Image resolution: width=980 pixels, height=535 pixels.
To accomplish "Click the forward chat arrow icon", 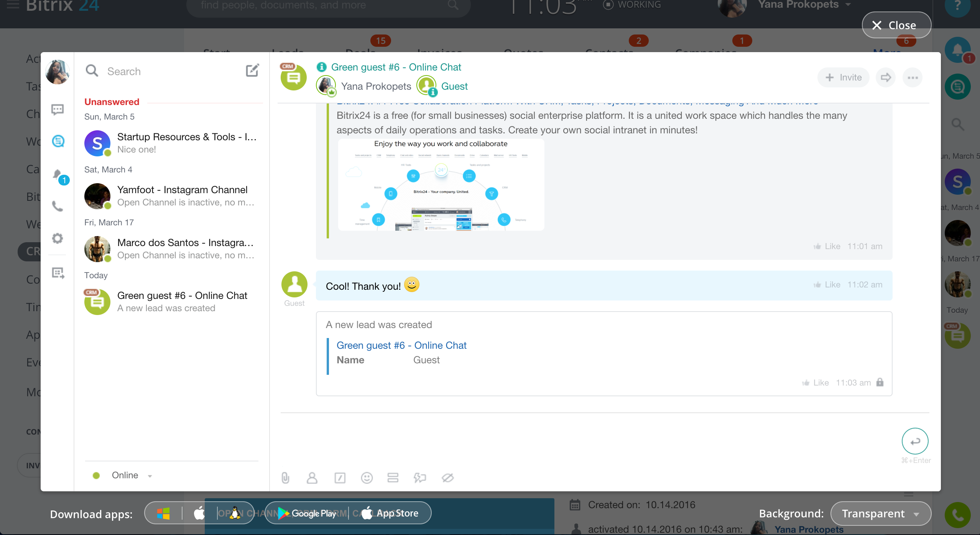I will point(886,78).
